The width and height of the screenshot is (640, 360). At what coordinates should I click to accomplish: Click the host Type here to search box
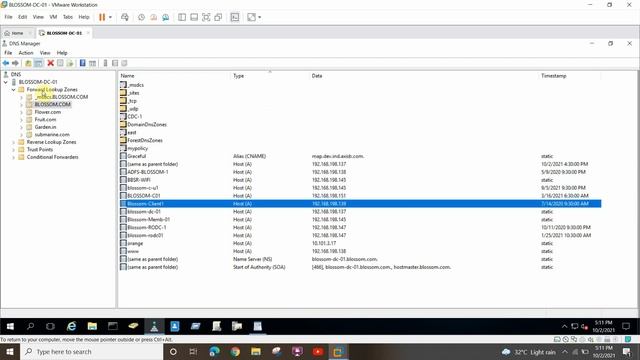click(x=91, y=352)
